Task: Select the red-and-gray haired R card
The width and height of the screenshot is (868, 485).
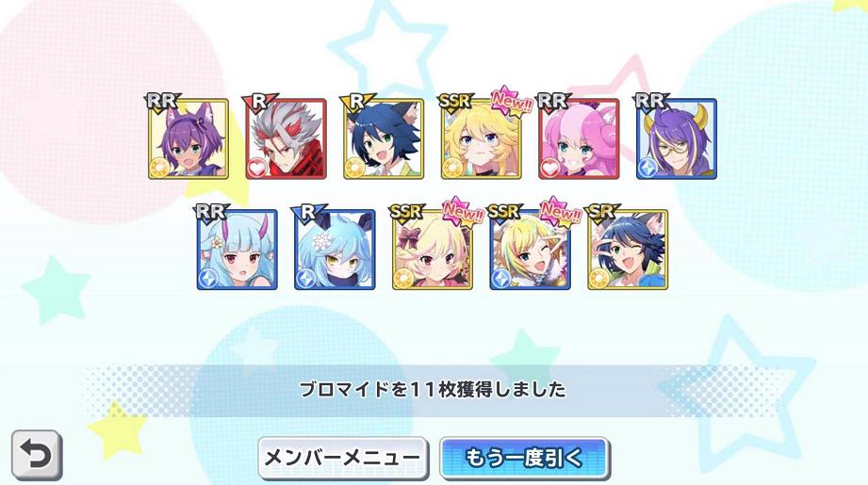Action: coord(286,138)
